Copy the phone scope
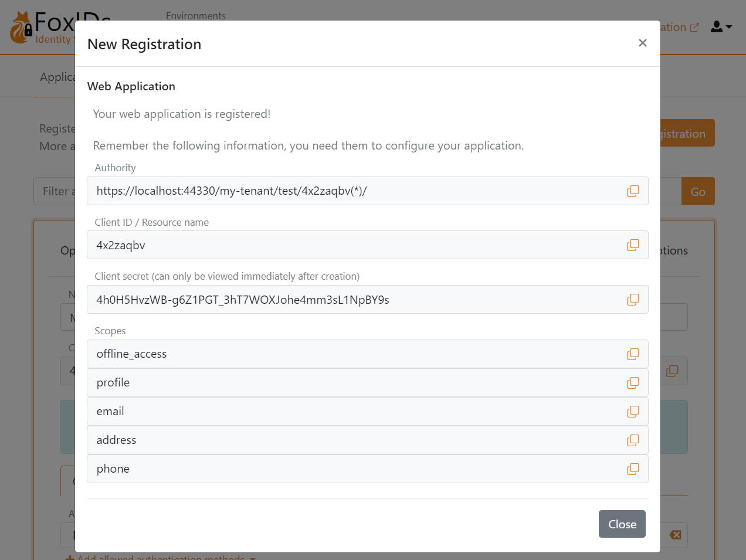Viewport: 746px width, 560px height. tap(633, 469)
